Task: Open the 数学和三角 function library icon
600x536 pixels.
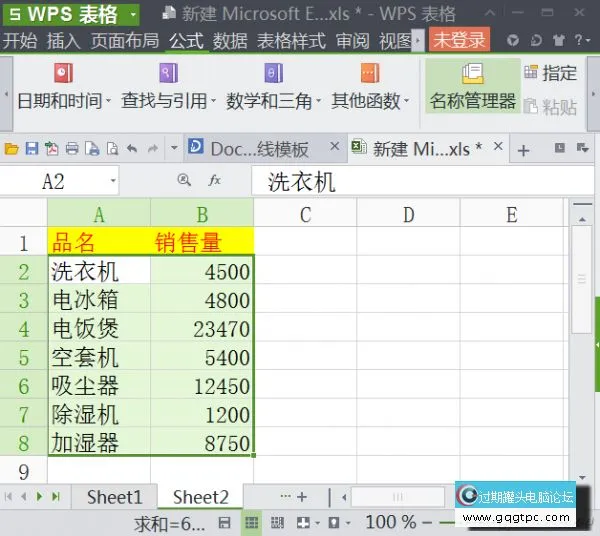Action: [x=273, y=73]
